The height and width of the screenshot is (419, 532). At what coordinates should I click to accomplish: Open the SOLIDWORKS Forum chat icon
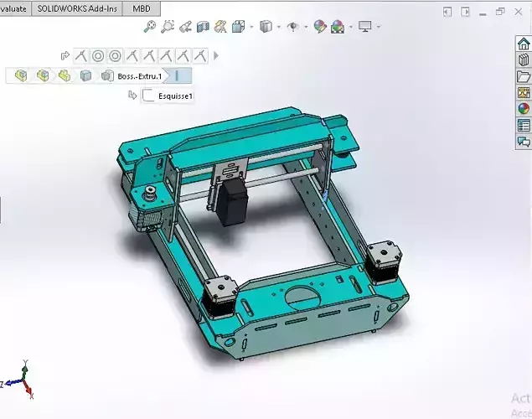(524, 141)
